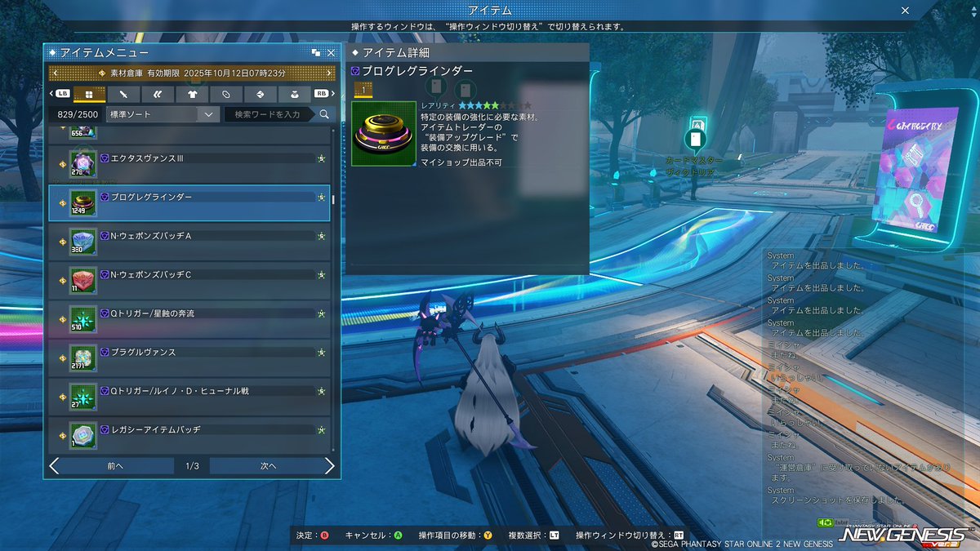
Task: Click the 操作ウィンドウ切り替え RT prompt
Action: click(630, 535)
